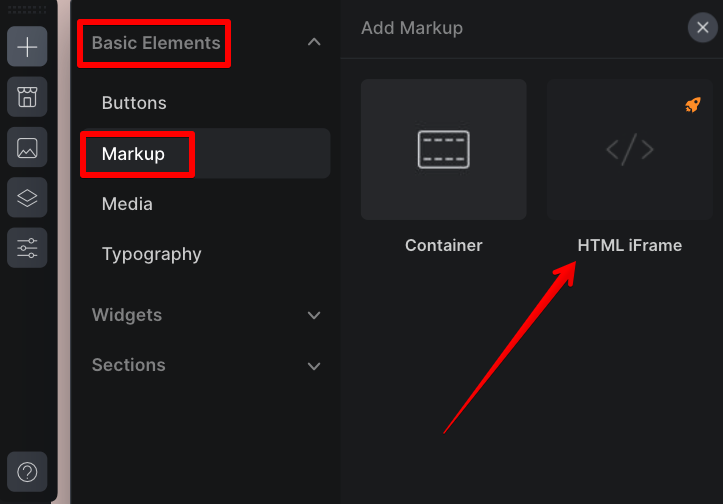This screenshot has height=504, width=723.
Task: Choose the Typography category
Action: point(151,254)
